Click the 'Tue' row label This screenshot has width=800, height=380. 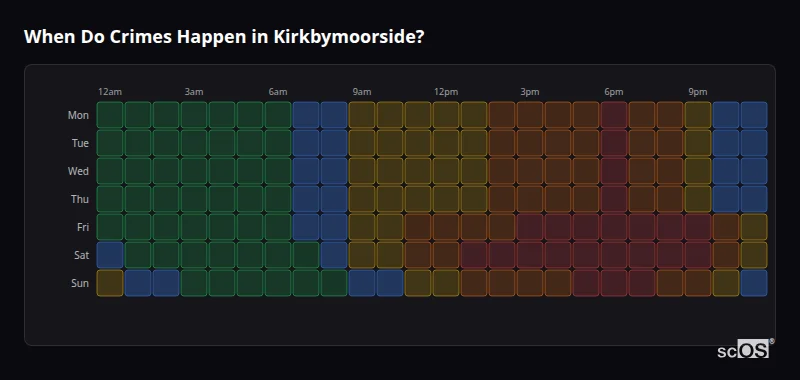pyautogui.click(x=80, y=143)
